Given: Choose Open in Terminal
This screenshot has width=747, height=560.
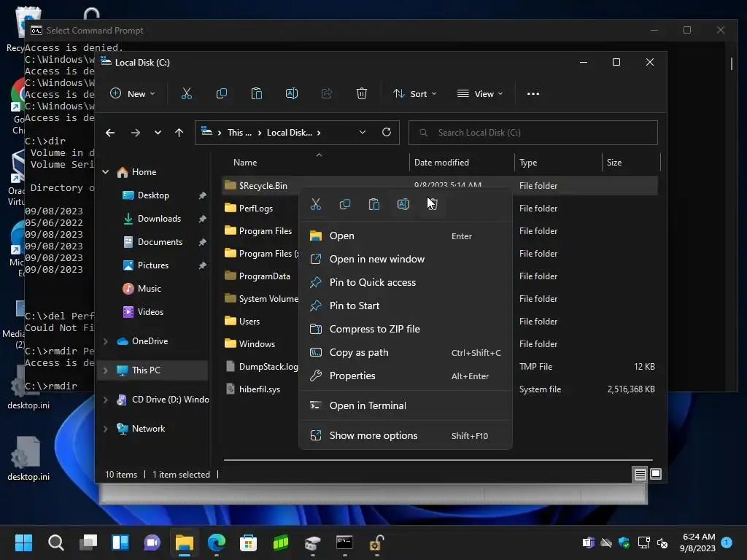Looking at the screenshot, I should (x=406, y=405).
